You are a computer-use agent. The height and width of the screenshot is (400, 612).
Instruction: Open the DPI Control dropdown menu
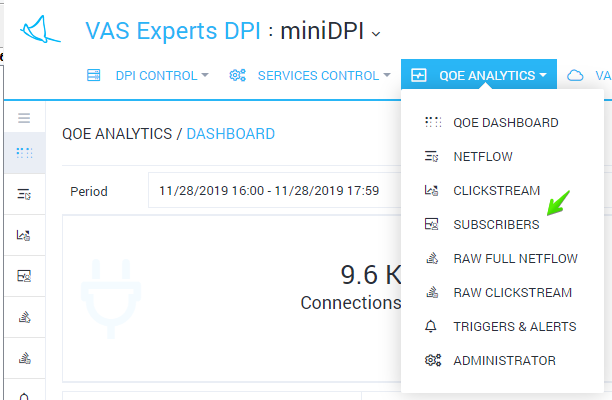point(148,75)
